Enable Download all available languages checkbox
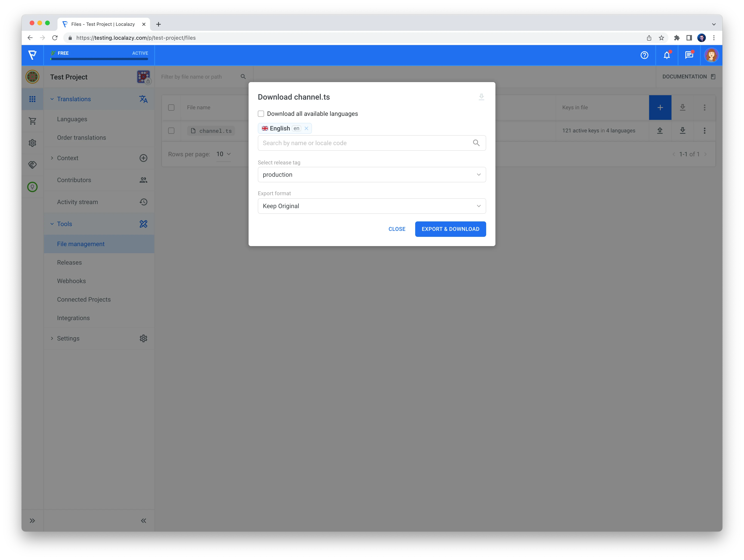This screenshot has height=560, width=744. click(x=261, y=114)
